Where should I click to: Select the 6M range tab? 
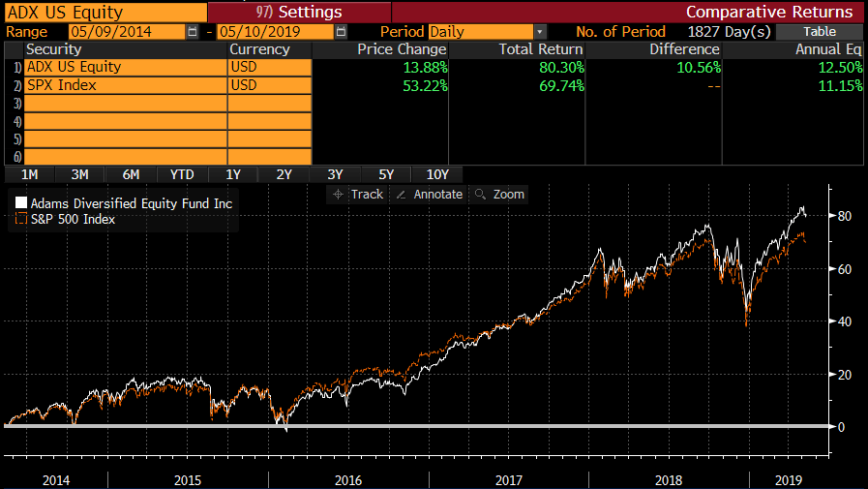[131, 174]
